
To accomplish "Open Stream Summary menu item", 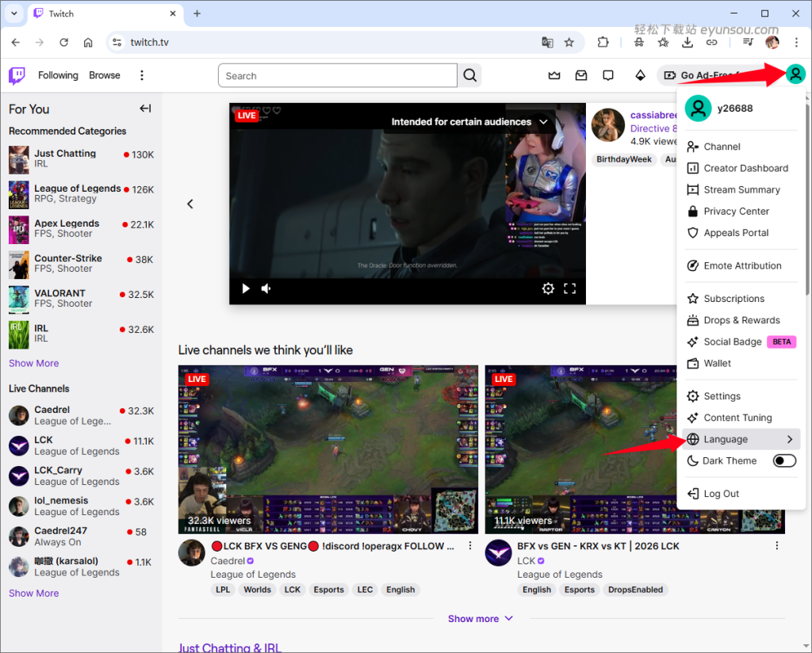I will tap(741, 190).
